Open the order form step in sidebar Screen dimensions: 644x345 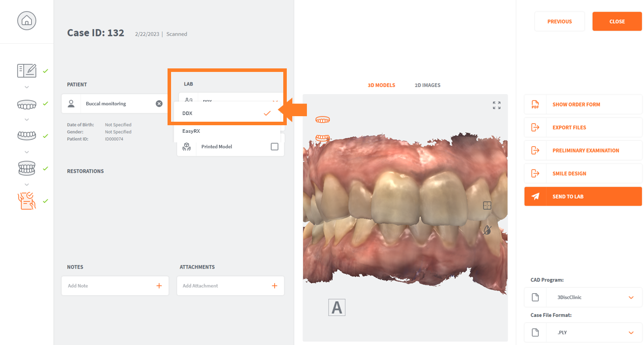[x=27, y=71]
